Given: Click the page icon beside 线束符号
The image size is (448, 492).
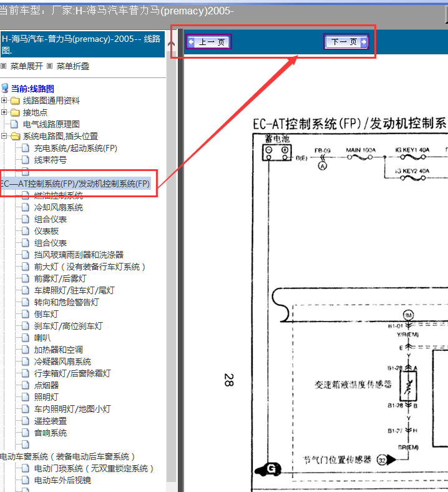Looking at the screenshot, I should click(x=26, y=160).
